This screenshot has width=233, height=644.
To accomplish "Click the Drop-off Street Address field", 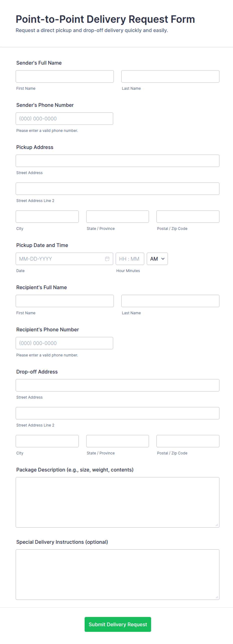I will click(118, 385).
